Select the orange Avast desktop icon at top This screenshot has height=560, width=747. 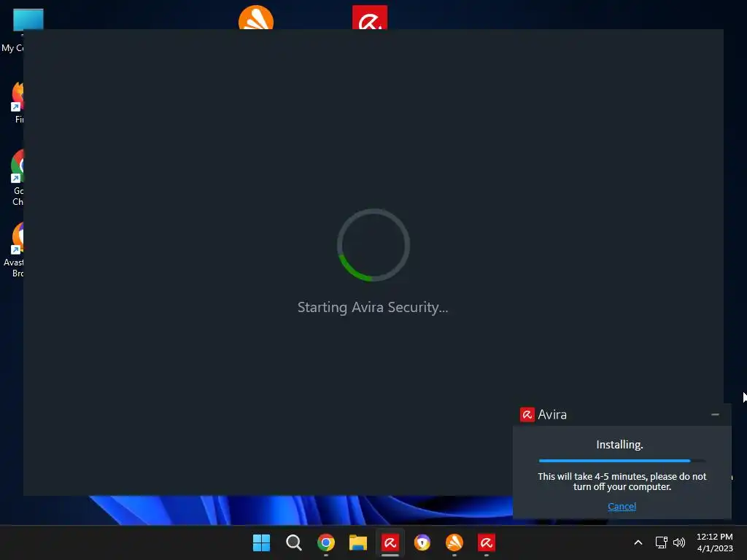pyautogui.click(x=256, y=17)
